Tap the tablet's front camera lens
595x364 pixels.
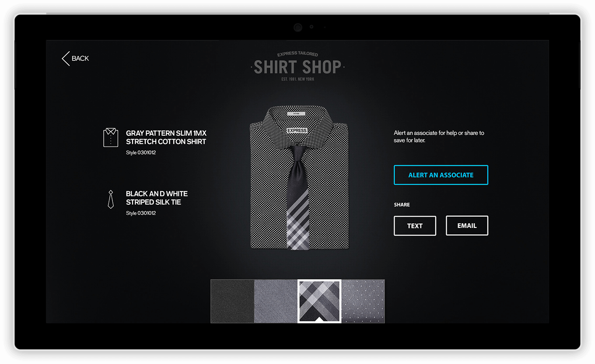pyautogui.click(x=297, y=28)
